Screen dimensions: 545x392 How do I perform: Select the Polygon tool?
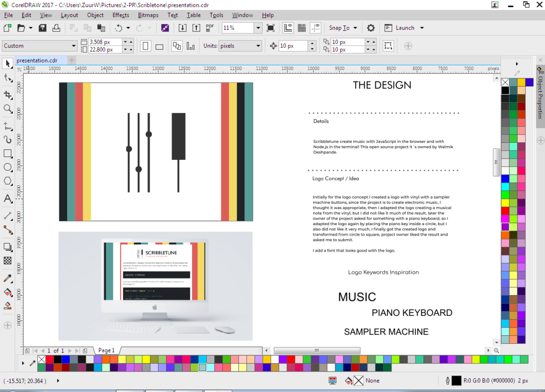7,181
